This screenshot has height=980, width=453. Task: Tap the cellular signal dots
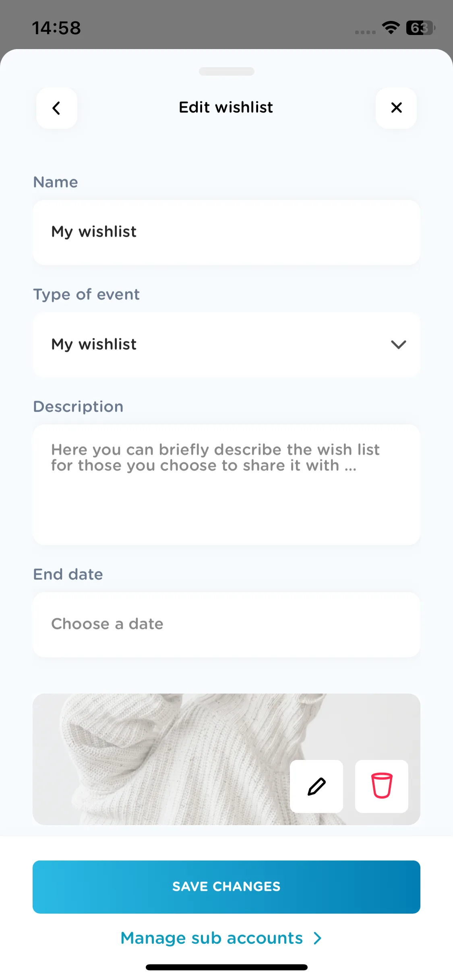coord(365,32)
